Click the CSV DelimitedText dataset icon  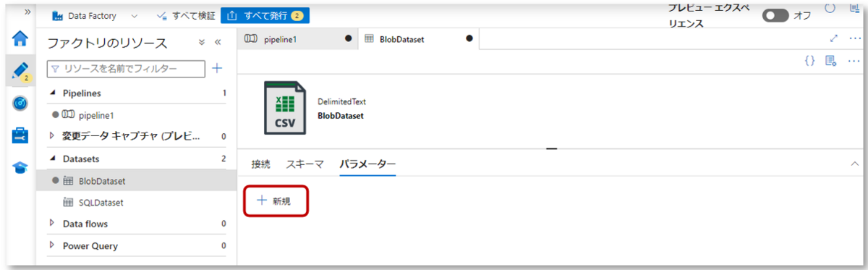tap(285, 107)
